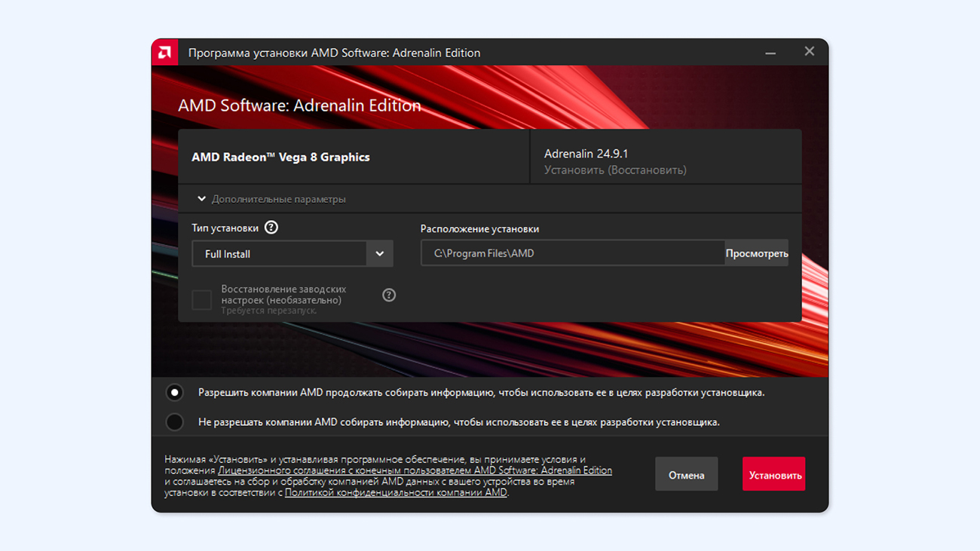Close the AMD installer window
Viewport: 980px width, 551px height.
pyautogui.click(x=809, y=51)
